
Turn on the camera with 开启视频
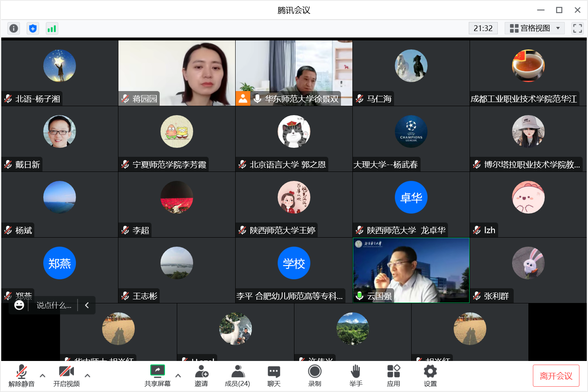click(67, 376)
